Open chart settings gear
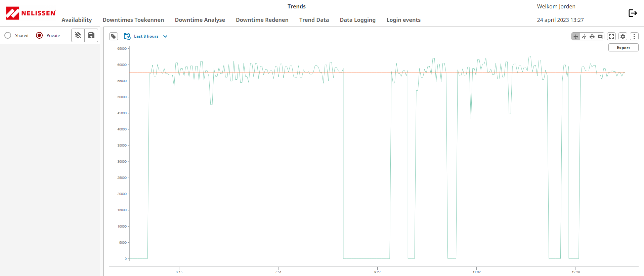The width and height of the screenshot is (644, 276). tap(623, 37)
